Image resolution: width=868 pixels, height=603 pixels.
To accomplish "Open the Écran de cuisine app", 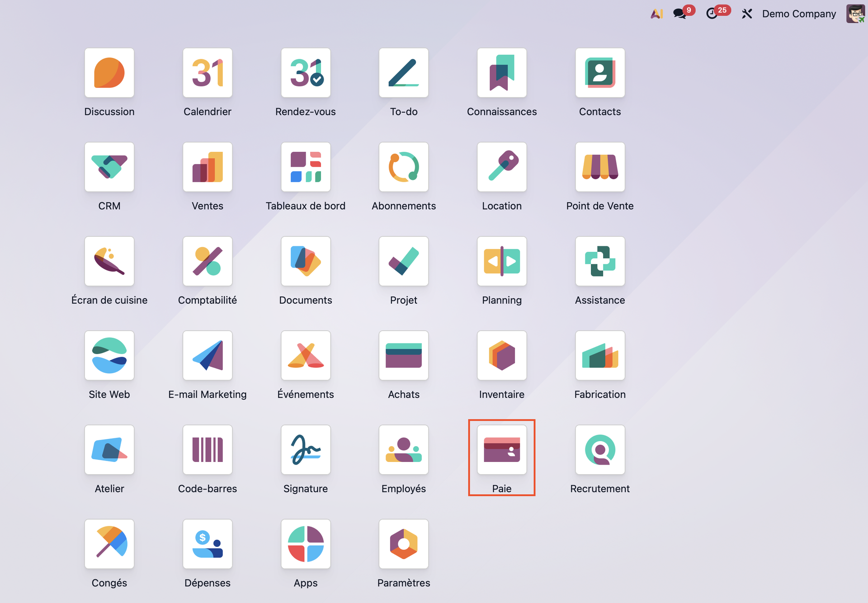I will [109, 261].
